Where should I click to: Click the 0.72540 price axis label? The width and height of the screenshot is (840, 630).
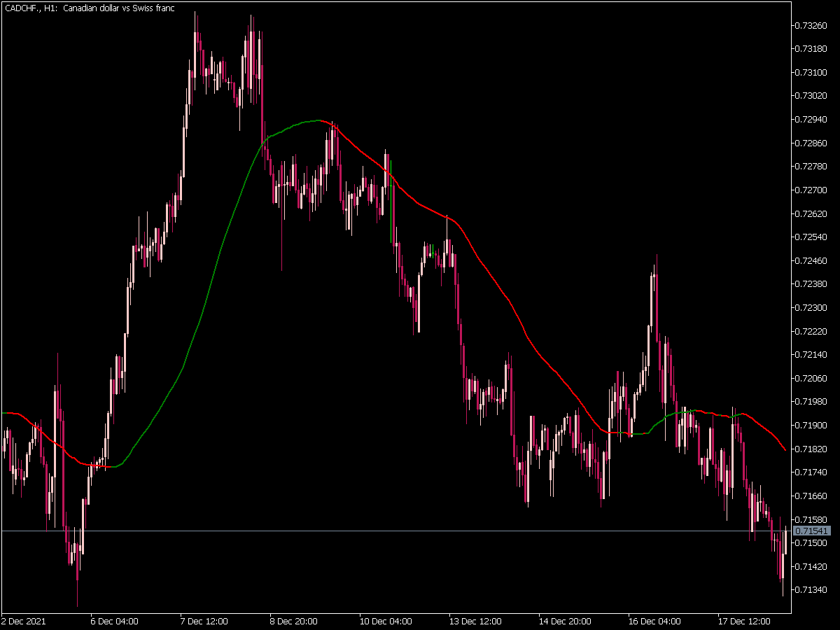click(x=810, y=237)
